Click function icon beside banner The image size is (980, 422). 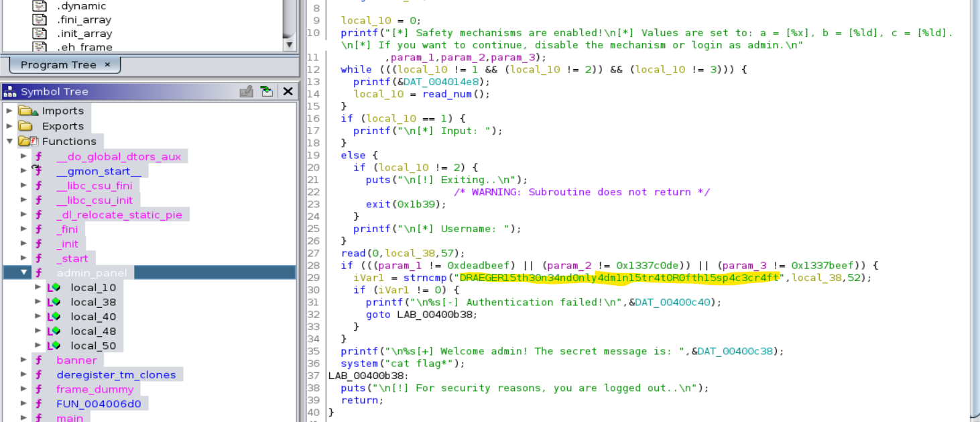[40, 360]
